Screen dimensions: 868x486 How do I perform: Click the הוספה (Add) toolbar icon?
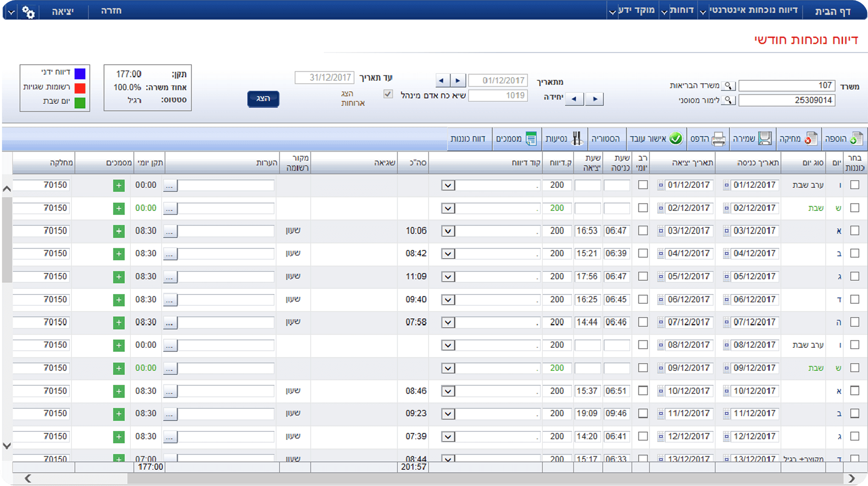tap(856, 139)
